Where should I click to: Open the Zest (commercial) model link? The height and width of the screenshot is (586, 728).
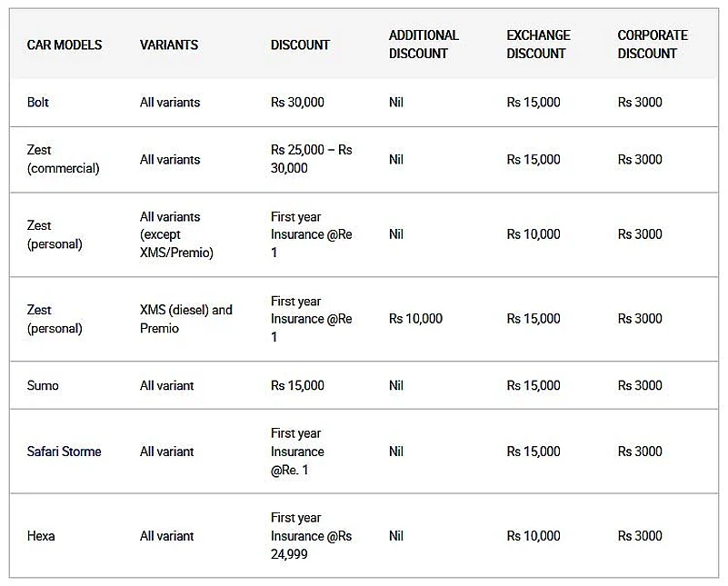(63, 159)
